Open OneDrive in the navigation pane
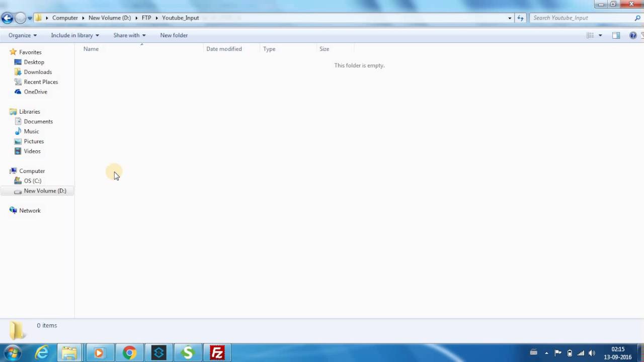This screenshot has height=362, width=644. [x=35, y=92]
